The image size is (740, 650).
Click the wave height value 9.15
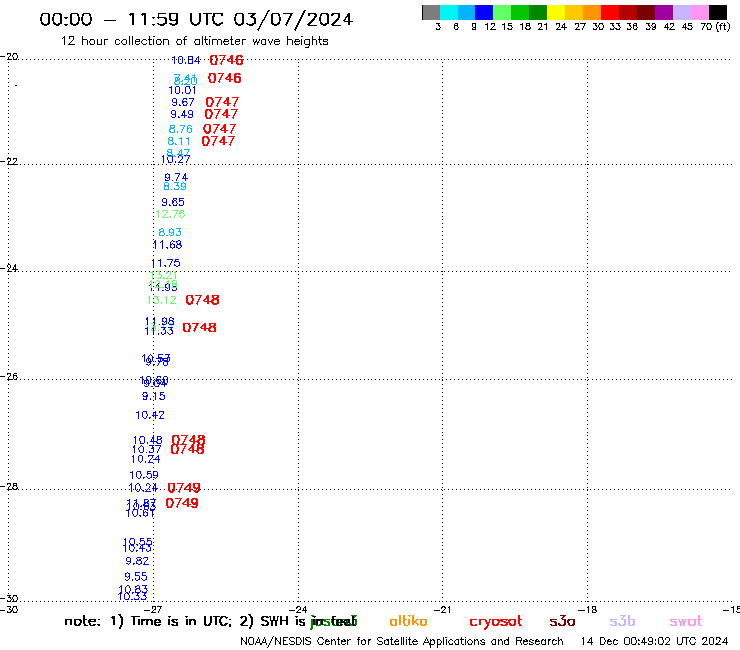154,397
